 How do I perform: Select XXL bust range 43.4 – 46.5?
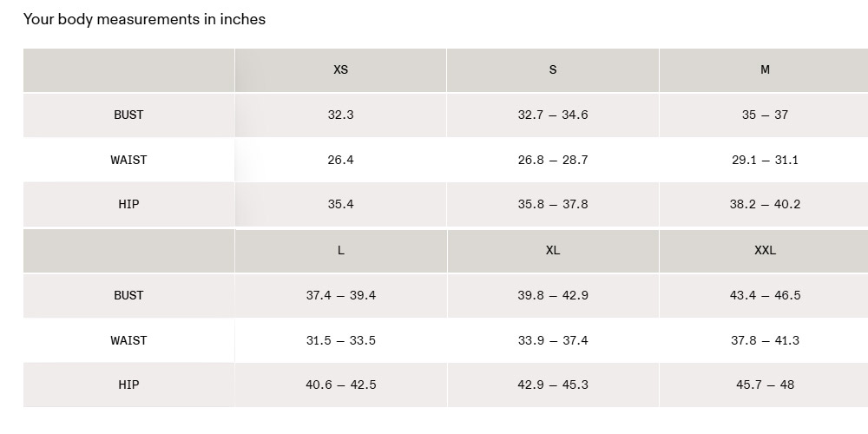coord(765,295)
